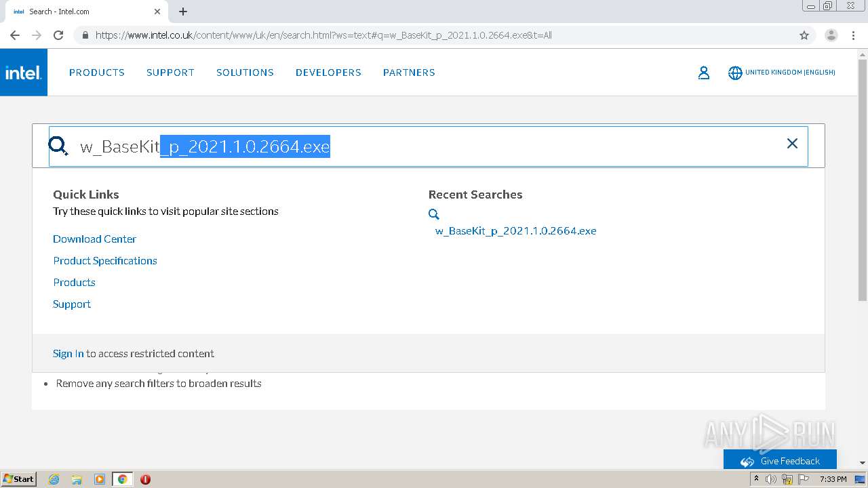Image resolution: width=868 pixels, height=488 pixels.
Task: Go back to previous page
Action: click(x=15, y=35)
